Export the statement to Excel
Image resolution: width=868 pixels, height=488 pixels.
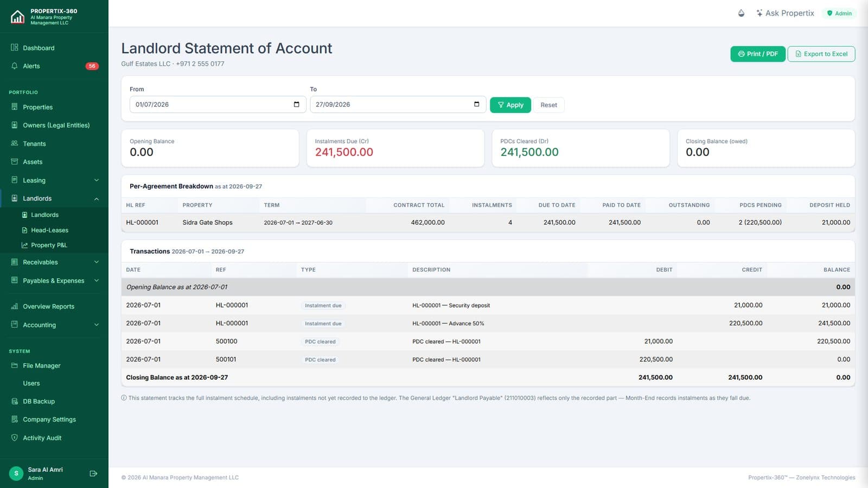(x=821, y=54)
